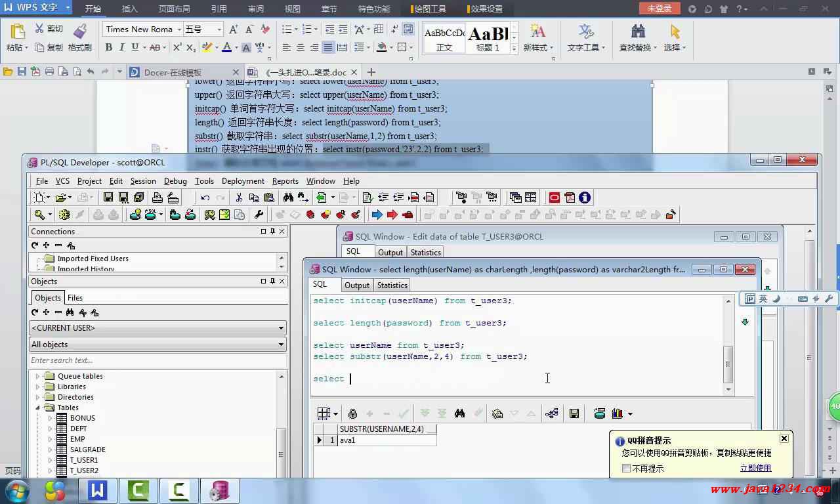840x504 pixels.
Task: Open the font name Times New Roman dropdown
Action: tap(178, 29)
